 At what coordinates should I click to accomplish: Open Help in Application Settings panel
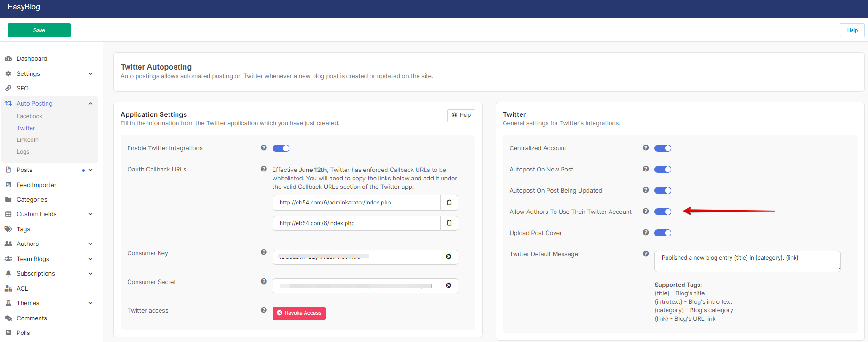click(x=461, y=115)
